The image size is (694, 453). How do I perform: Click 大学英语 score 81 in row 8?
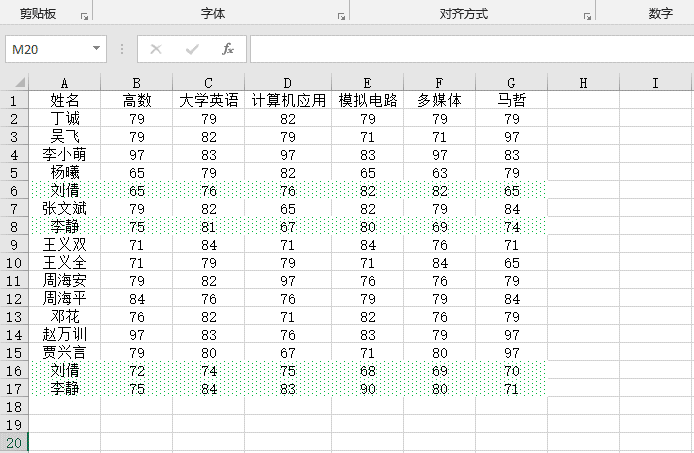pos(208,227)
